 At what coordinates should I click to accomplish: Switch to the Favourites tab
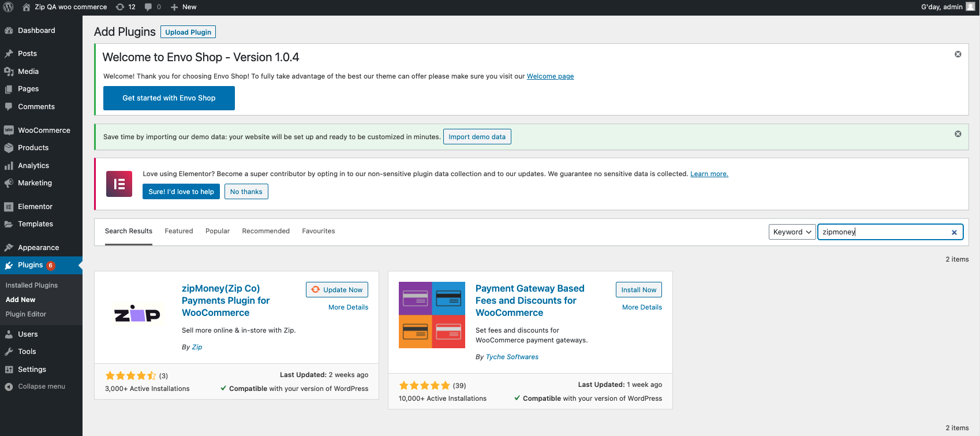pos(319,231)
